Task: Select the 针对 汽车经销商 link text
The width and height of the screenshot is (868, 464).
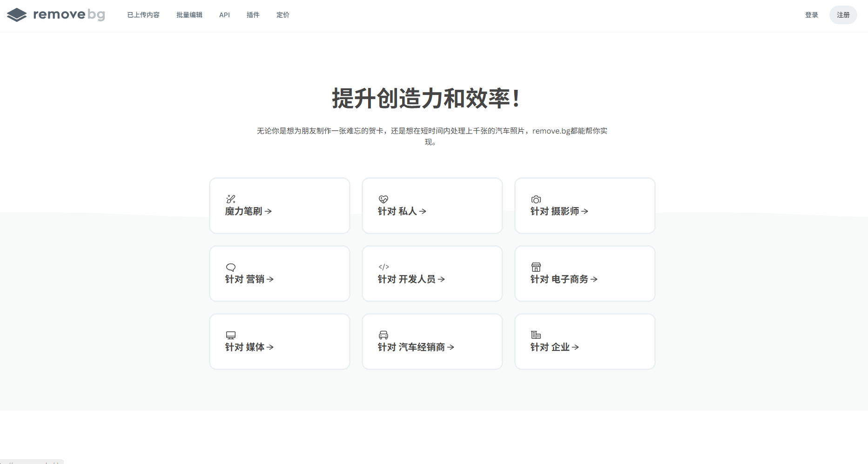Action: [411, 347]
